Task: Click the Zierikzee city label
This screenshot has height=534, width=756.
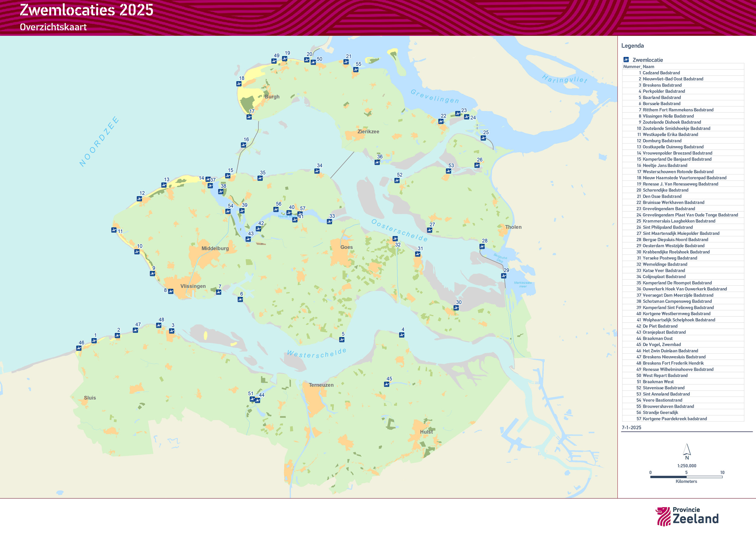Action: tap(368, 131)
